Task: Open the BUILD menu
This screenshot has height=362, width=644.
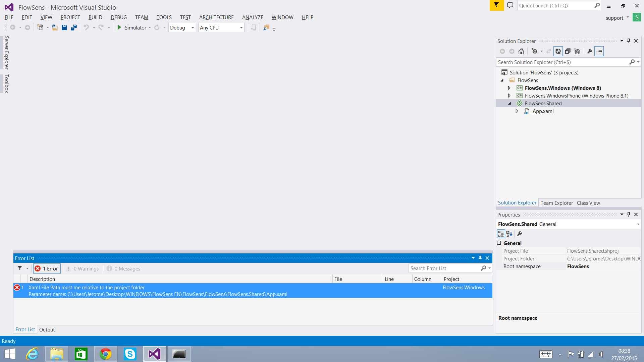Action: (x=95, y=17)
